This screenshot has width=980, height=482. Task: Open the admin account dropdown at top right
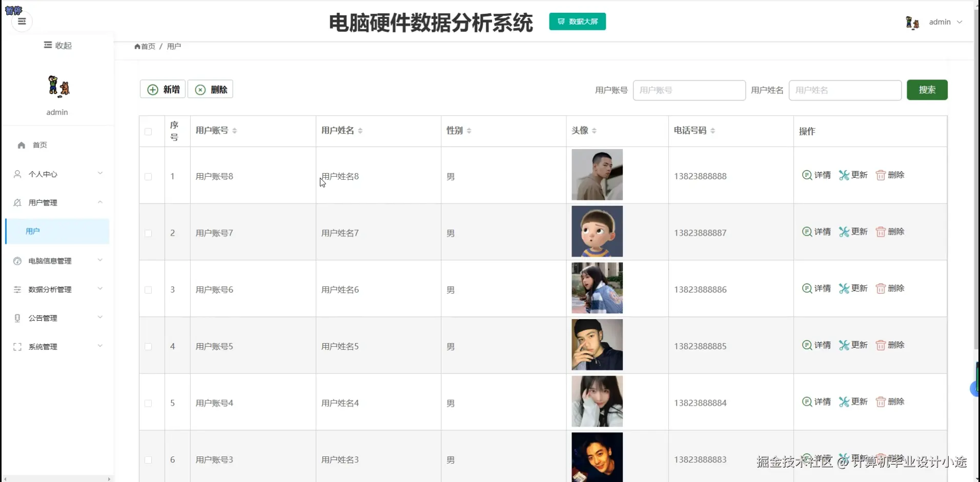(x=946, y=22)
